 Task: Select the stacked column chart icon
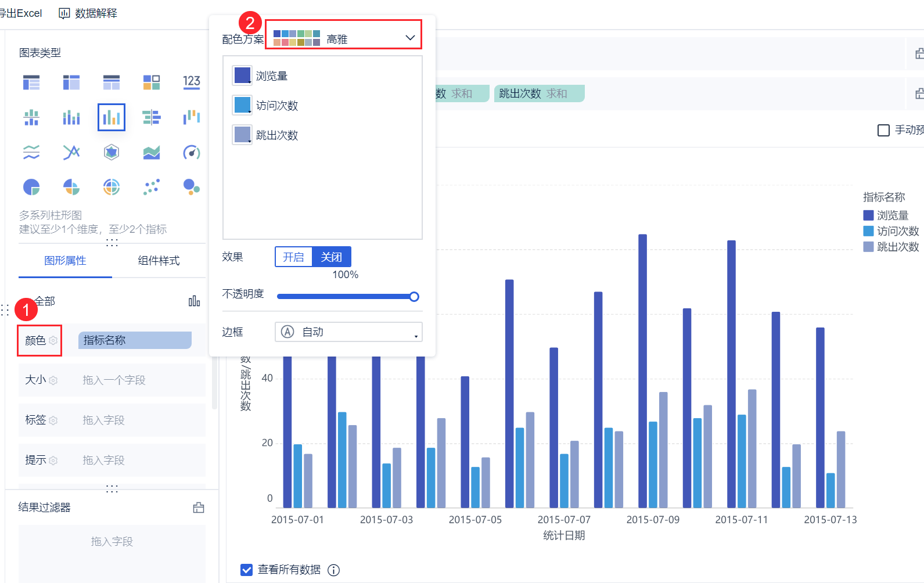(x=71, y=118)
